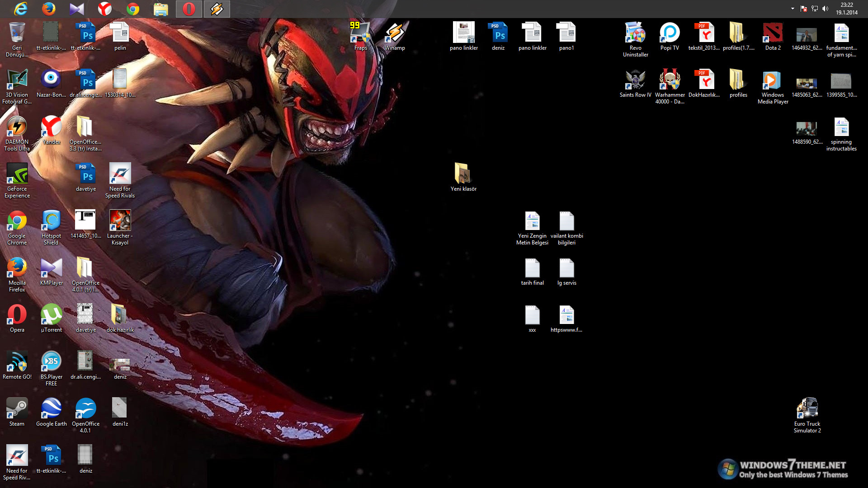Launch Dota 2 shortcut

[773, 36]
